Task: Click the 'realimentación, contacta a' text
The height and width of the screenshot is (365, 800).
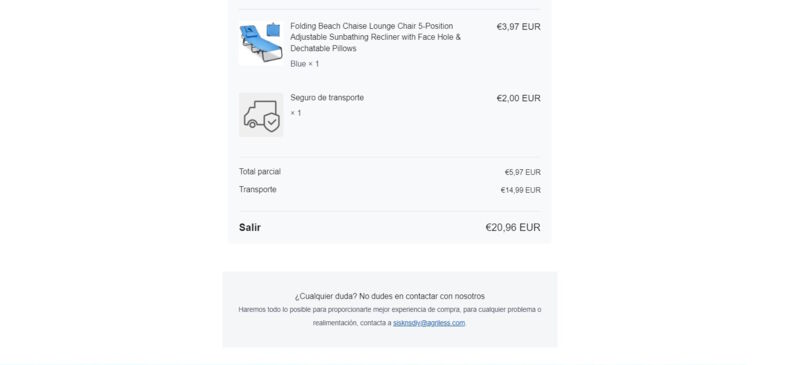Action: 352,323
